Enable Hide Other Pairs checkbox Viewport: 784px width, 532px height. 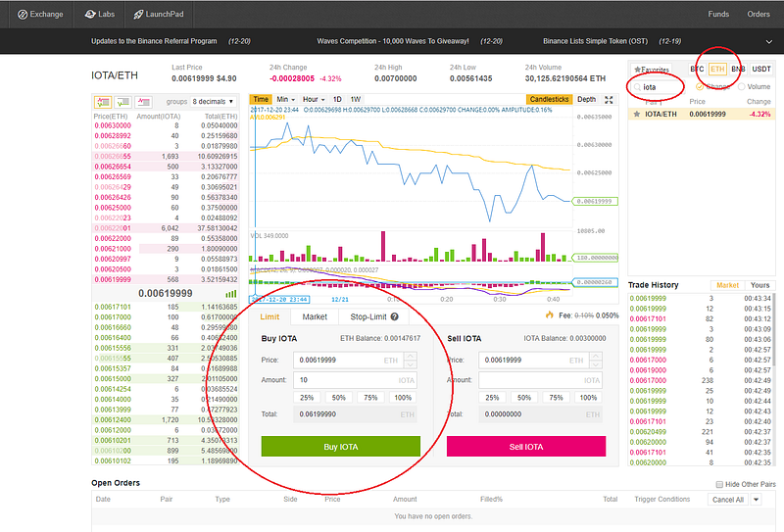click(x=719, y=484)
